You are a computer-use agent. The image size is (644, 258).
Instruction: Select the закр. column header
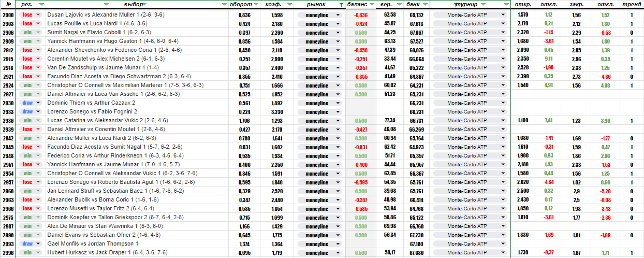pyautogui.click(x=576, y=4)
